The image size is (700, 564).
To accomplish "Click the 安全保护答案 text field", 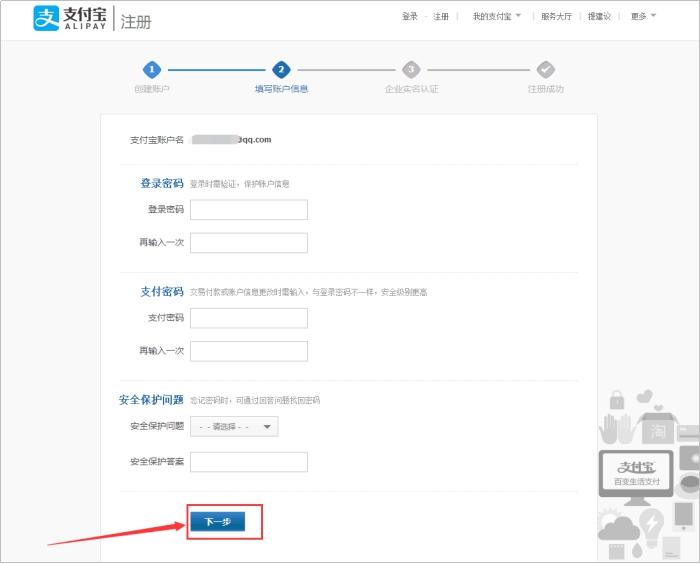I will coord(249,462).
